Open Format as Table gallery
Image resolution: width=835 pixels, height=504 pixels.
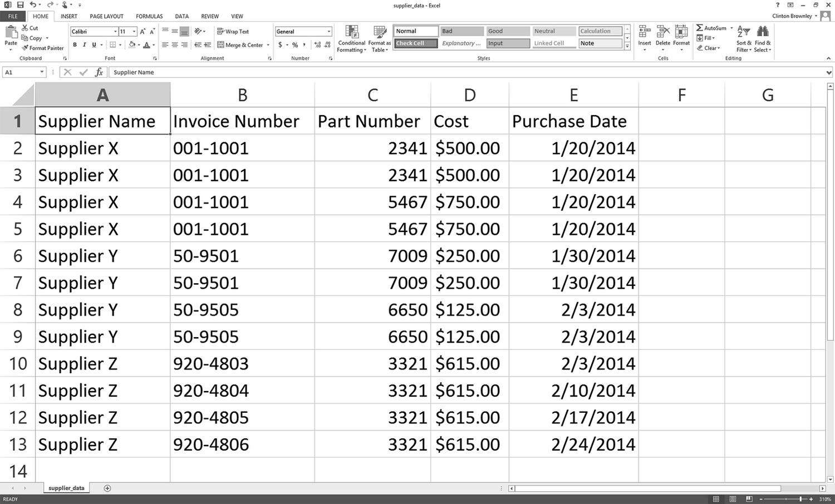(x=379, y=39)
